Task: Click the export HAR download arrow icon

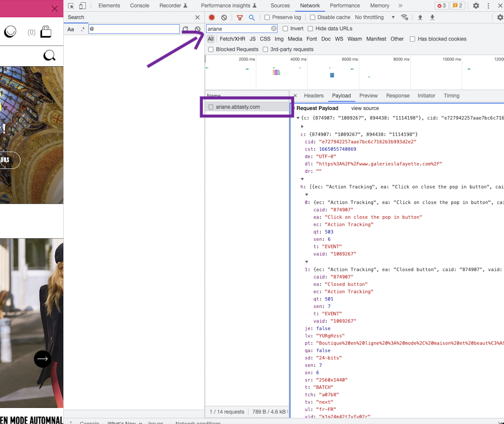Action: tap(432, 17)
